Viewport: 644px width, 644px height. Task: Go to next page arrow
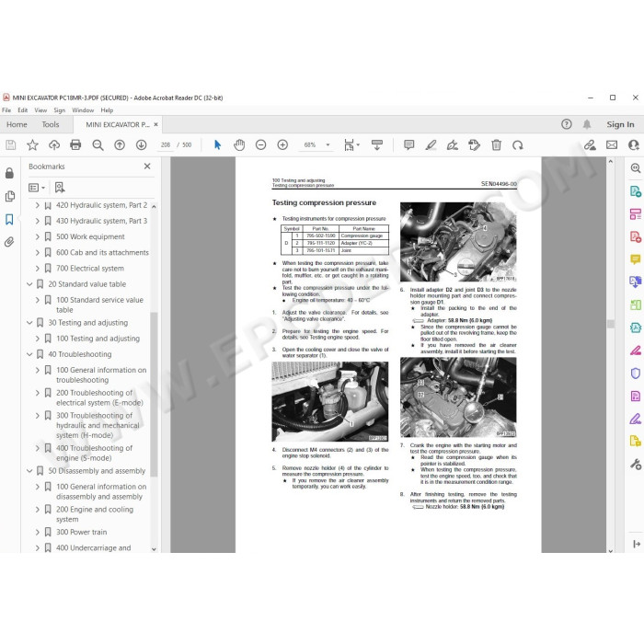[142, 145]
